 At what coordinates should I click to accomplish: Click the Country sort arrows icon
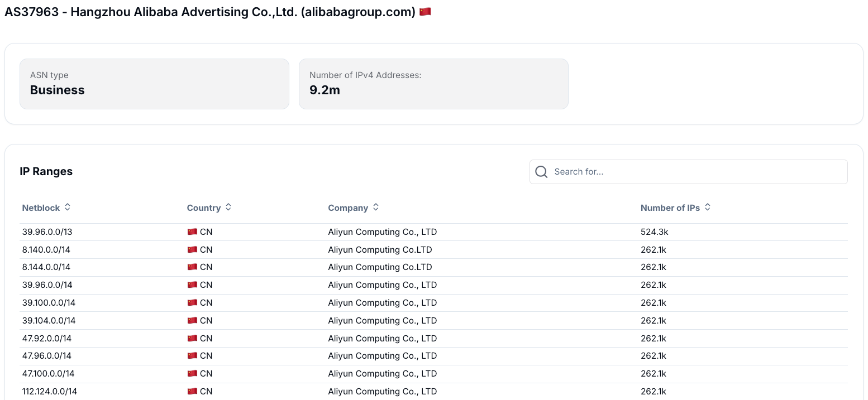[228, 207]
